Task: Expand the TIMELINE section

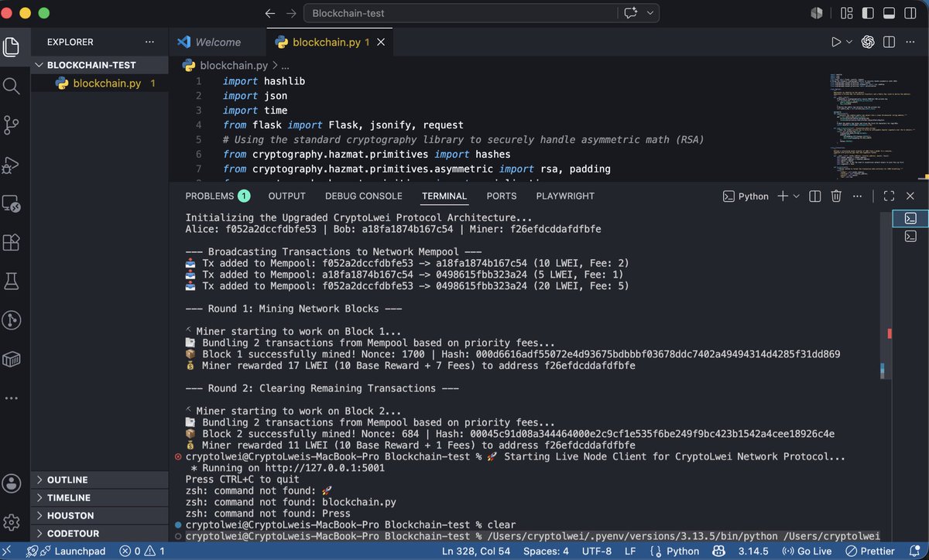Action: pos(99,497)
